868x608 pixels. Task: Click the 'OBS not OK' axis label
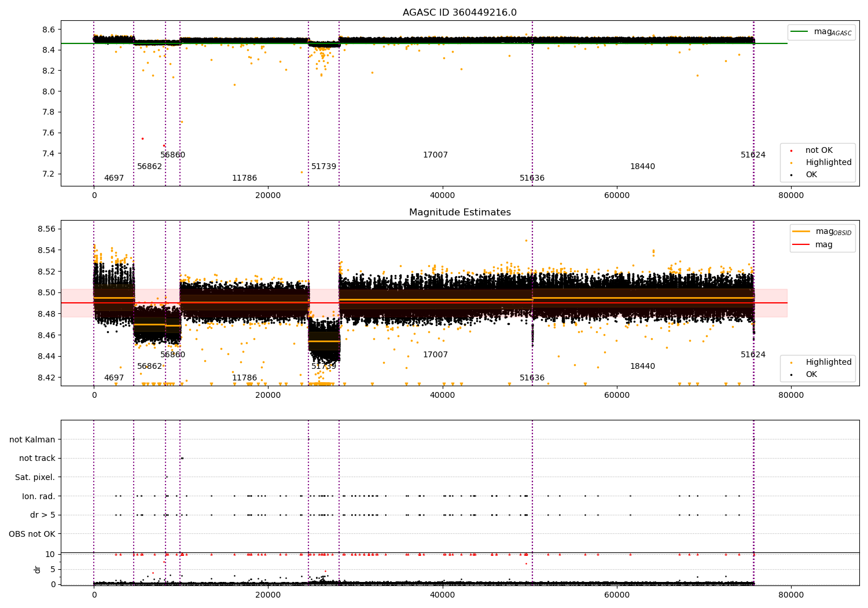coord(32,534)
